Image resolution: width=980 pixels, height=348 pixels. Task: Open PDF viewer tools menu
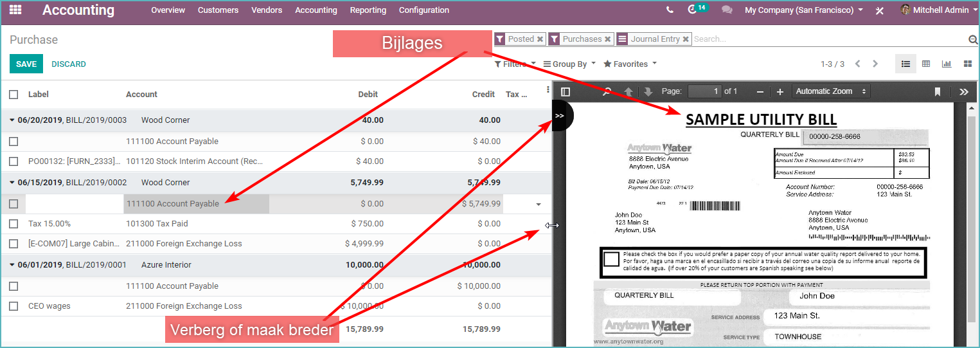[x=964, y=92]
